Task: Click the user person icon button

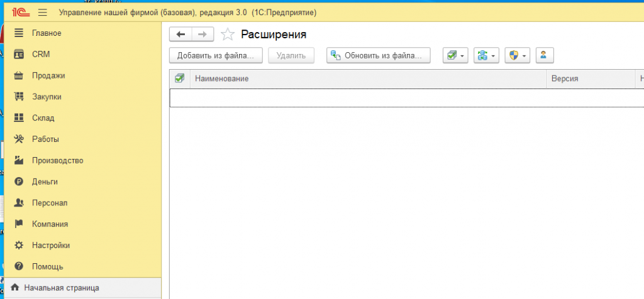Action: click(545, 56)
